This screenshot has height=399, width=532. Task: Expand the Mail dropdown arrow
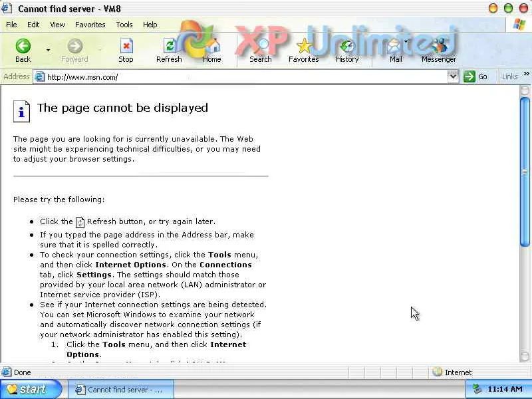[406, 42]
